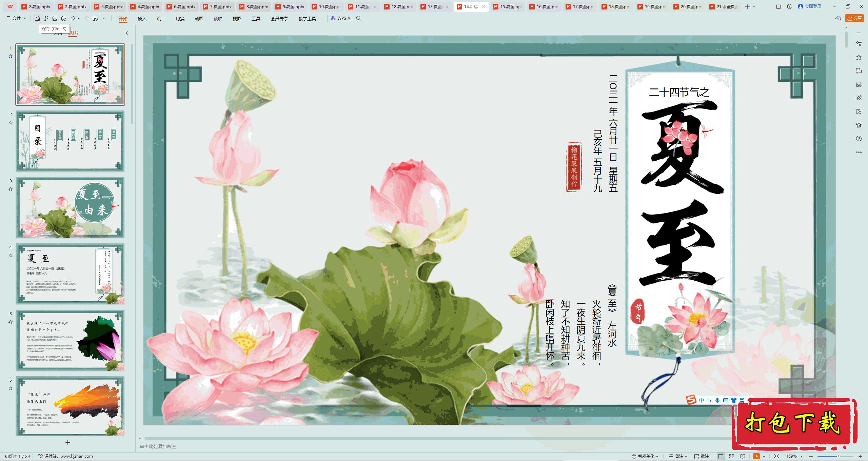The image size is (868, 461).
Task: Expand the undo history dropdown arrow
Action: [79, 18]
